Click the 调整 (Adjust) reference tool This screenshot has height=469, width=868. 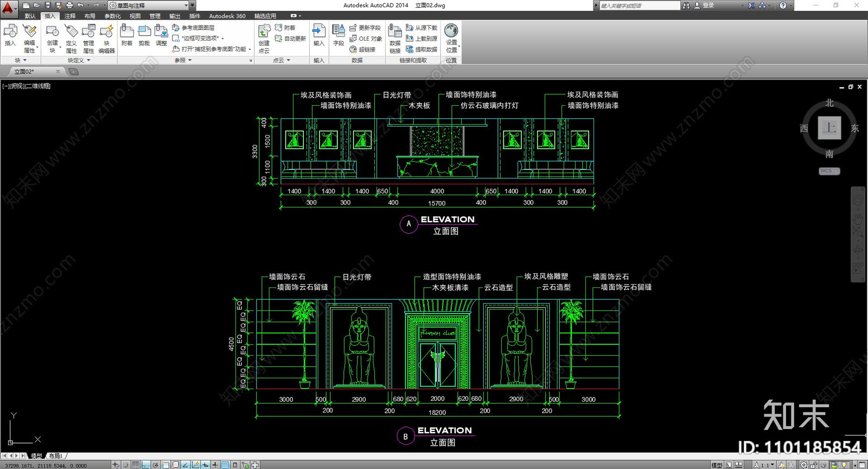[162, 35]
